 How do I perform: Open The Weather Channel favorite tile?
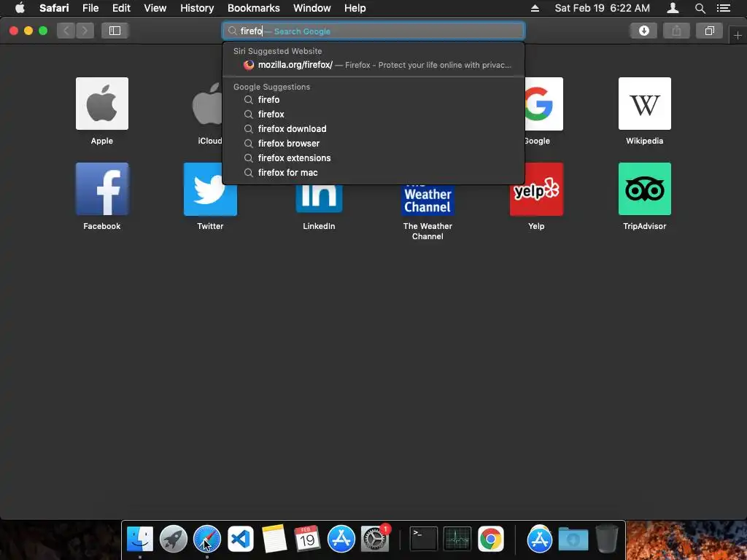tap(427, 200)
